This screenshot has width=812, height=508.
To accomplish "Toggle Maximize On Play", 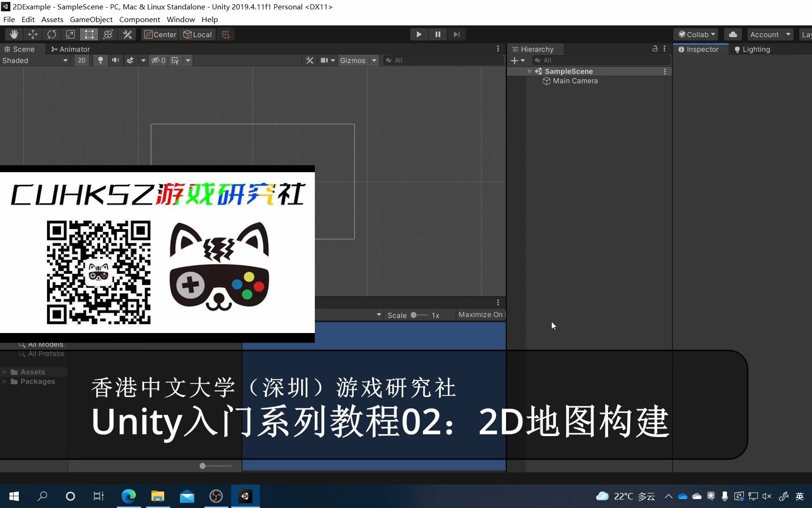I will pos(480,315).
